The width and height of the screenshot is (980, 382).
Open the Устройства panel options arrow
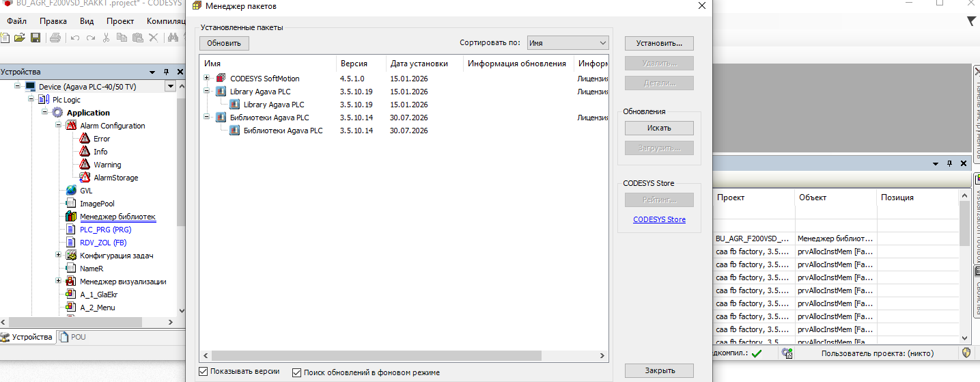(151, 72)
